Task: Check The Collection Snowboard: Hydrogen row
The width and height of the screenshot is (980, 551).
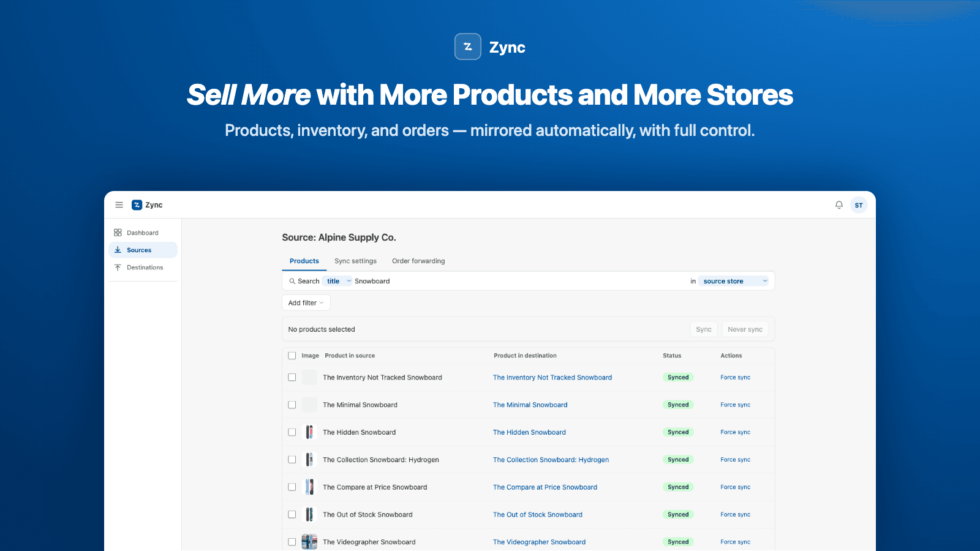Action: pos(292,460)
